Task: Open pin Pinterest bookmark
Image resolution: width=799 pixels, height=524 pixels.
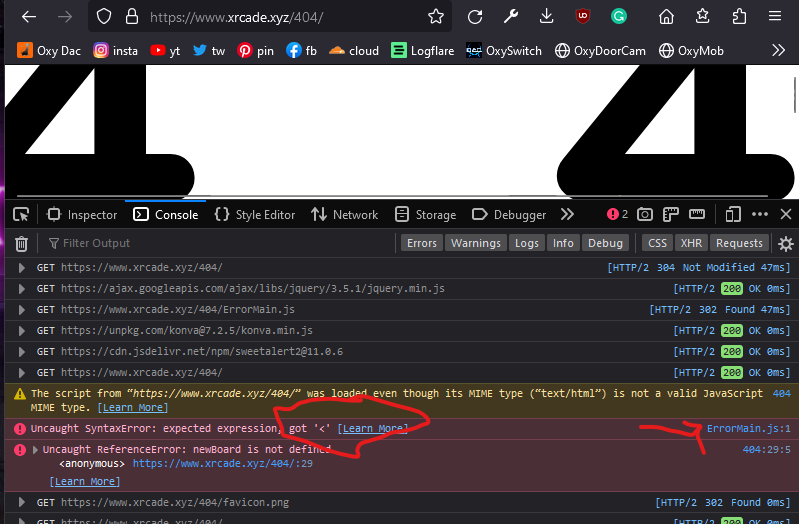Action: [255, 50]
